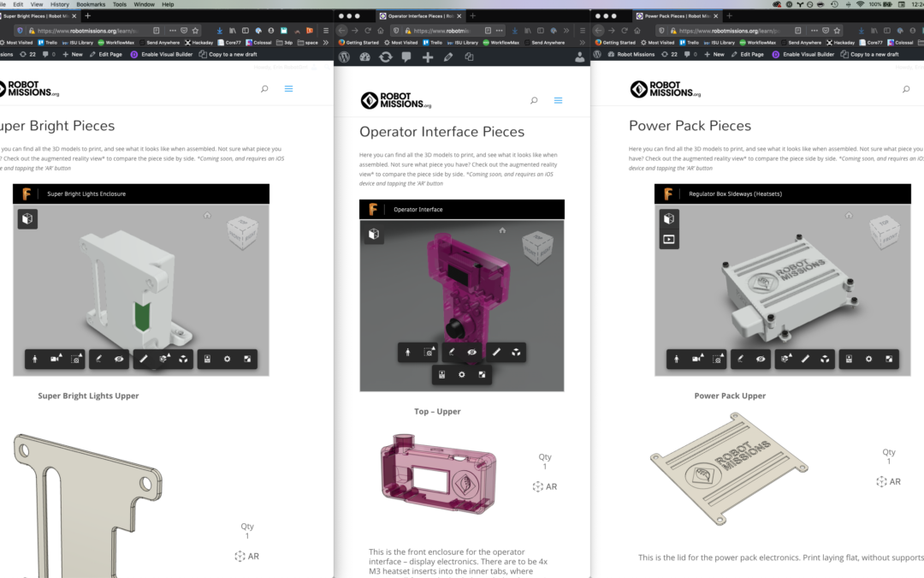This screenshot has height=578, width=924.
Task: Open site hamburger menu in Super Bright window
Action: [289, 88]
